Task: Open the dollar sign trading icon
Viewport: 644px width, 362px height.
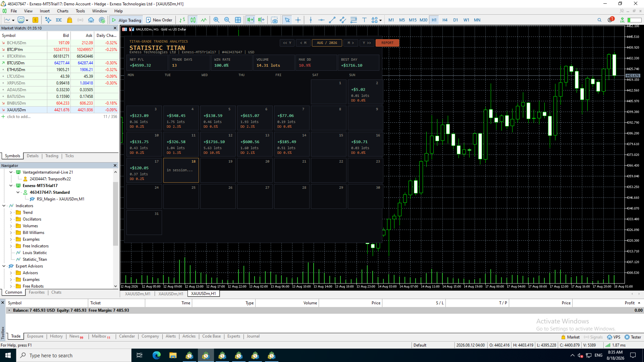Action: pyautogui.click(x=35, y=20)
